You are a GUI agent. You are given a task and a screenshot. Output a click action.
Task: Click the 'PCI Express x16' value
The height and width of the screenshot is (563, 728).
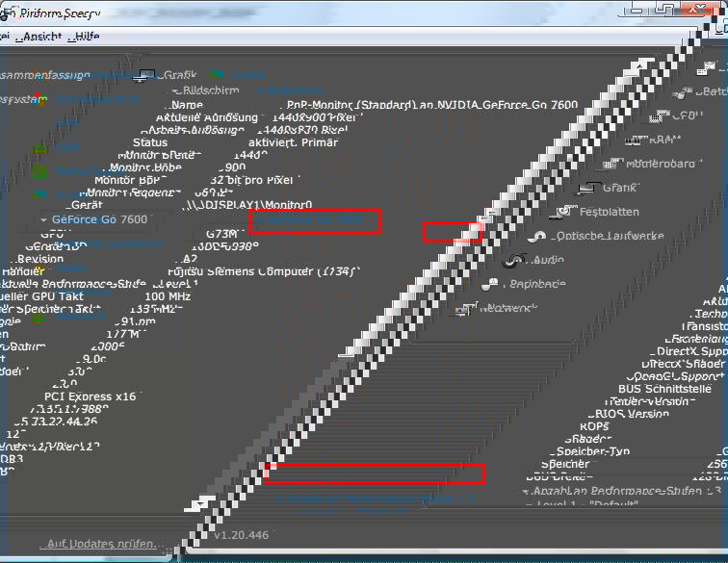(x=91, y=397)
